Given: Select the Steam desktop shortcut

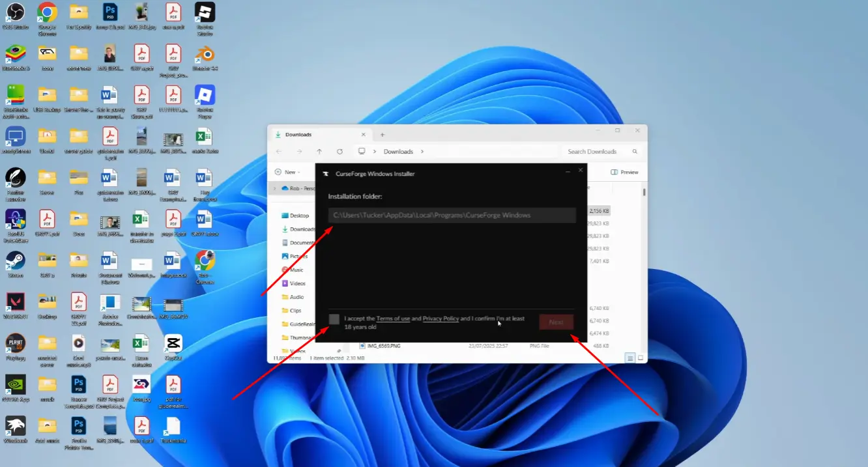Looking at the screenshot, I should pos(15,264).
